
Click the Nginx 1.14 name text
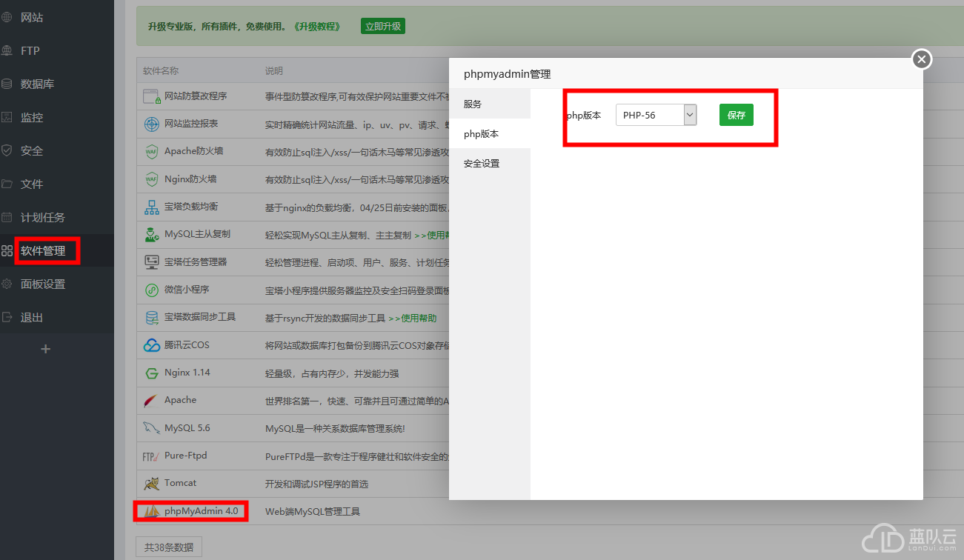[187, 373]
